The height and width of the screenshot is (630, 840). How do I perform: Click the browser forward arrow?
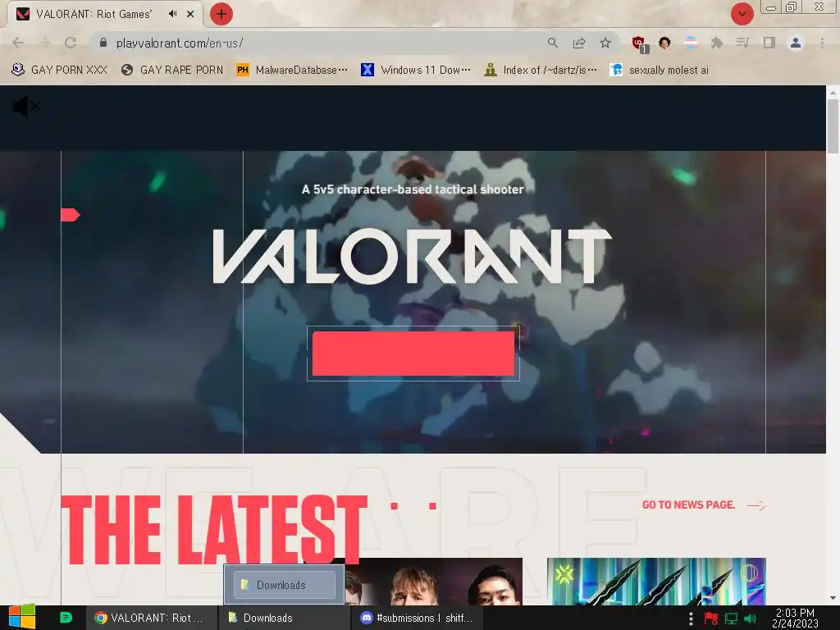coord(44,43)
